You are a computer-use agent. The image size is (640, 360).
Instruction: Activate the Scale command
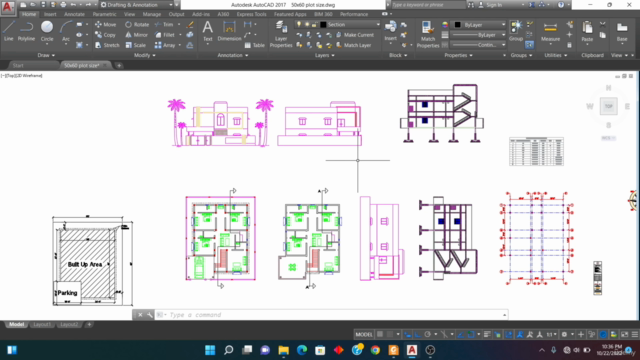[x=136, y=45]
